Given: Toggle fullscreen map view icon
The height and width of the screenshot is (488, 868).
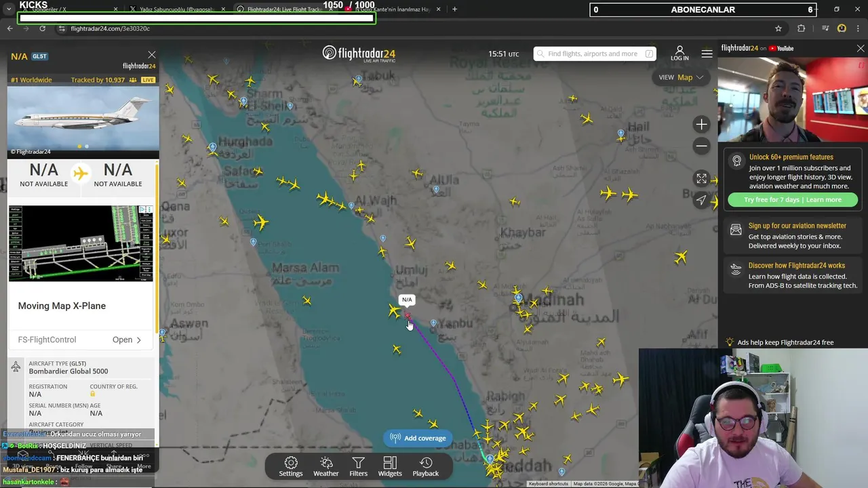Looking at the screenshot, I should (x=701, y=178).
